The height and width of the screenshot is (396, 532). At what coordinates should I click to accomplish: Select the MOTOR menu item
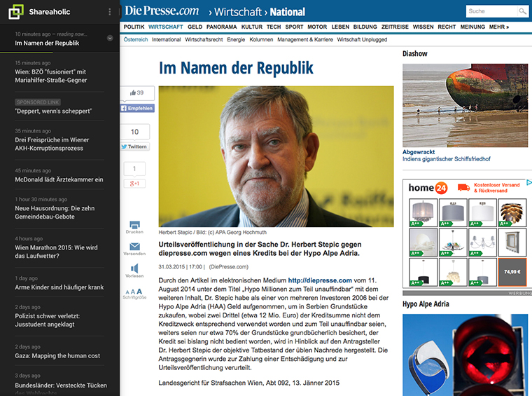(317, 27)
